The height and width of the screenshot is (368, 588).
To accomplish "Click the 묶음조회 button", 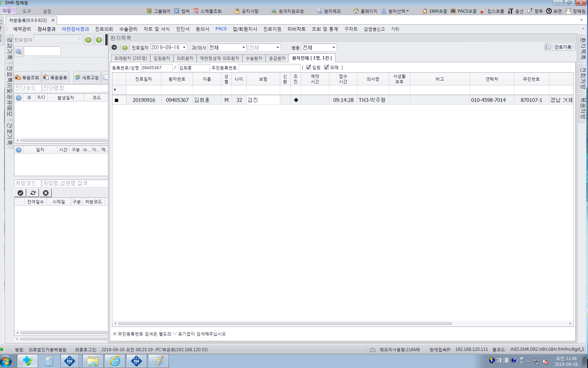I will [x=27, y=77].
